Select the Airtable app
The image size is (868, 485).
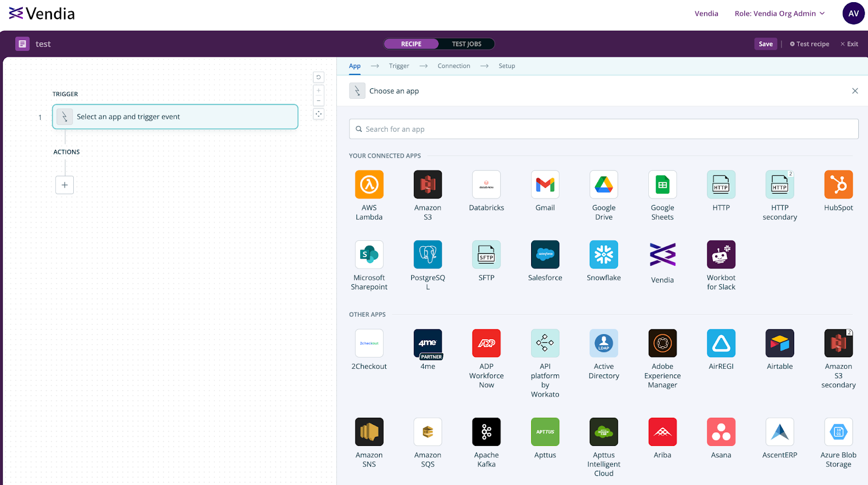(780, 343)
